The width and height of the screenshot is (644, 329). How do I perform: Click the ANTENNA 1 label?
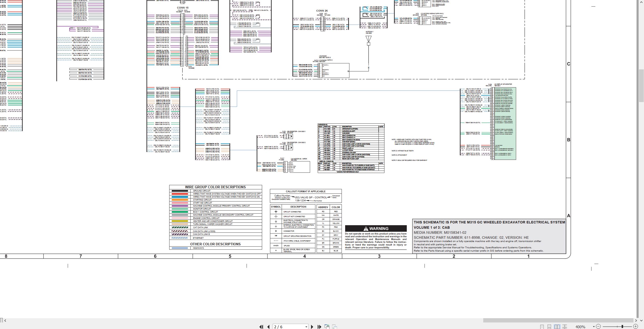[x=370, y=32]
